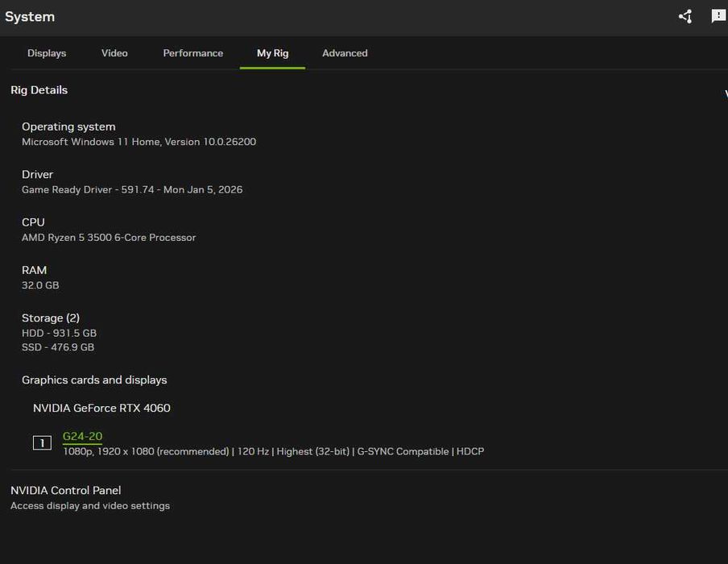Image resolution: width=728 pixels, height=564 pixels.
Task: Select Game Ready Driver 591.74 text
Action: [x=132, y=189]
